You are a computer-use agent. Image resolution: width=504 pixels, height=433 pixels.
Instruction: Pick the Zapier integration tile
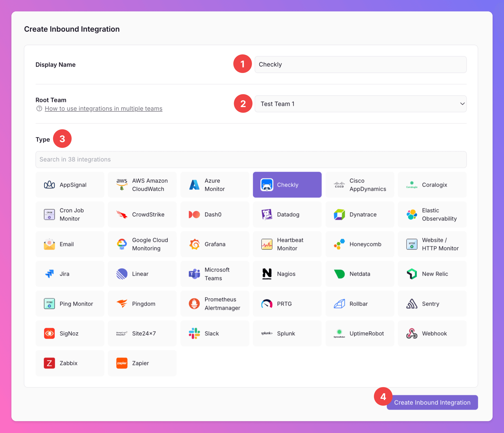pos(142,363)
